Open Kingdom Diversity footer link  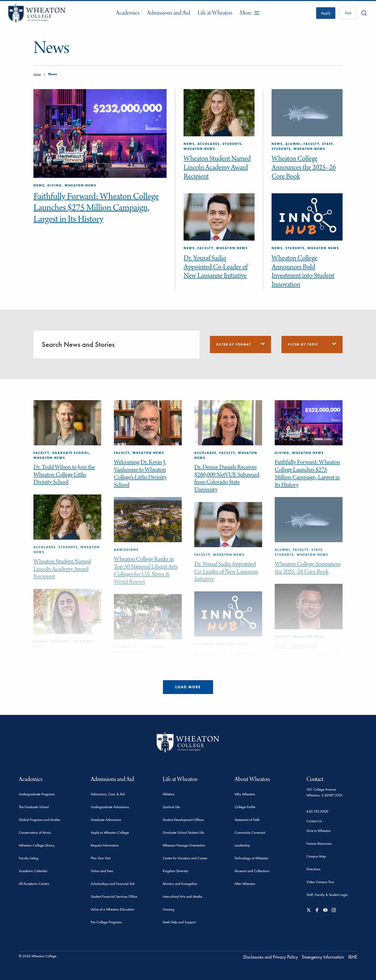click(x=175, y=871)
